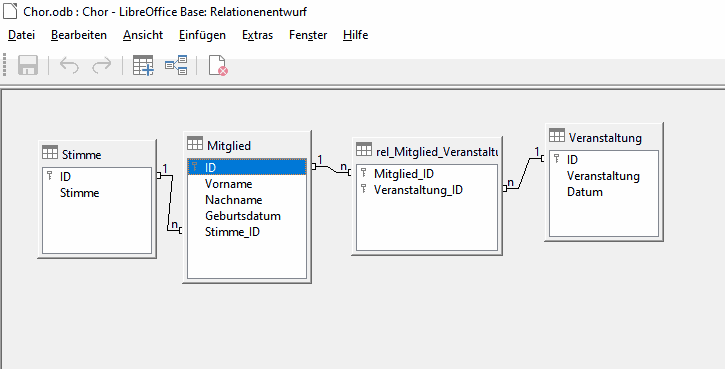
Task: Open the Extras menu
Action: (x=258, y=35)
